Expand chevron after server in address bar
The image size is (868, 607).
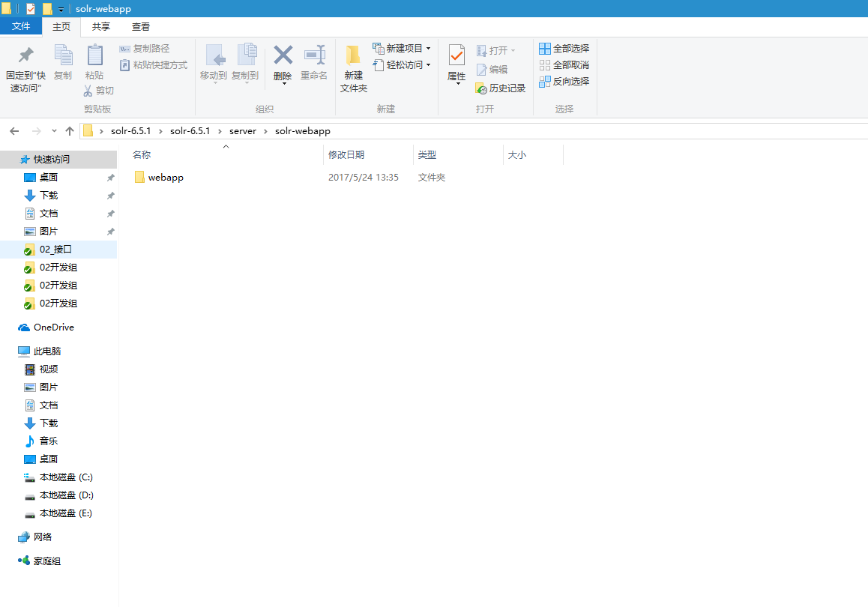point(265,131)
